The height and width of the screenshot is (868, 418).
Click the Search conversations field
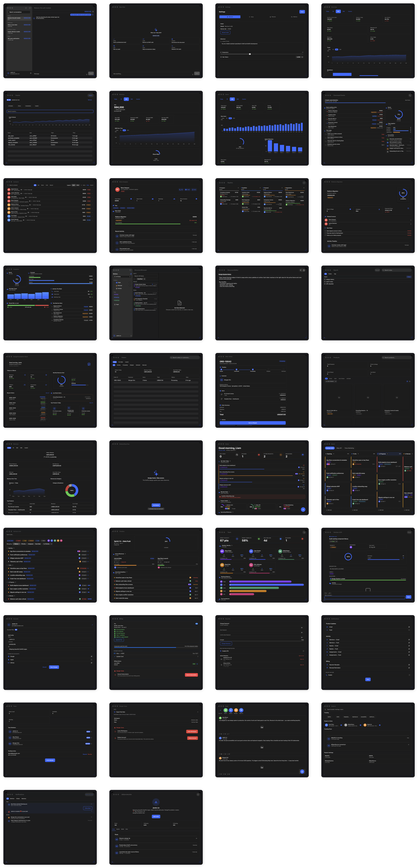(x=19, y=12)
